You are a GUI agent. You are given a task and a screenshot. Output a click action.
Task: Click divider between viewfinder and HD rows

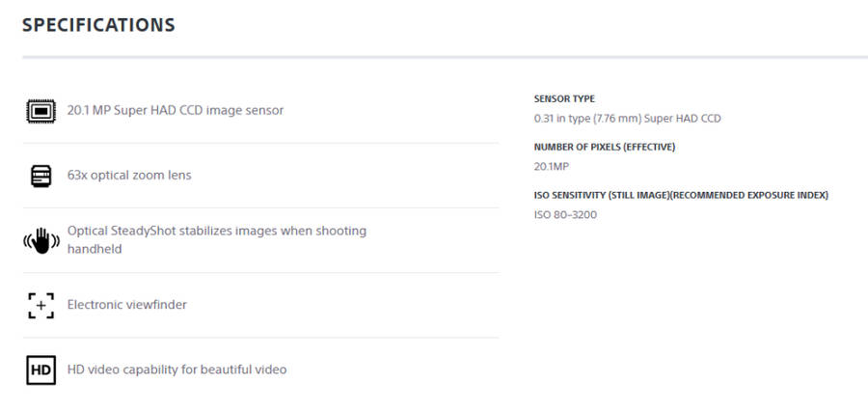point(260,338)
